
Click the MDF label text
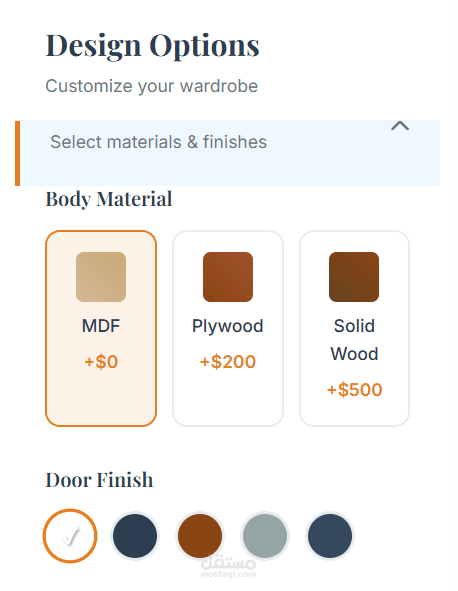coord(101,326)
